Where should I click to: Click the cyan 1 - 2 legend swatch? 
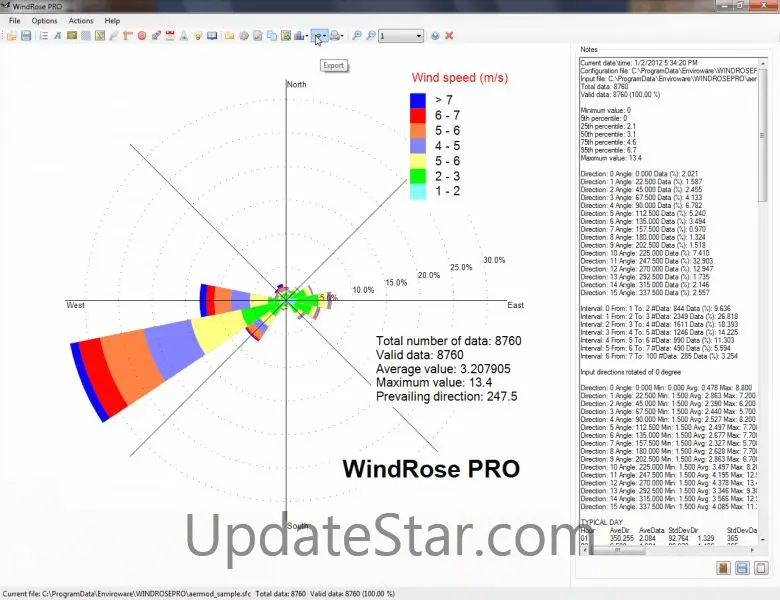click(x=418, y=192)
